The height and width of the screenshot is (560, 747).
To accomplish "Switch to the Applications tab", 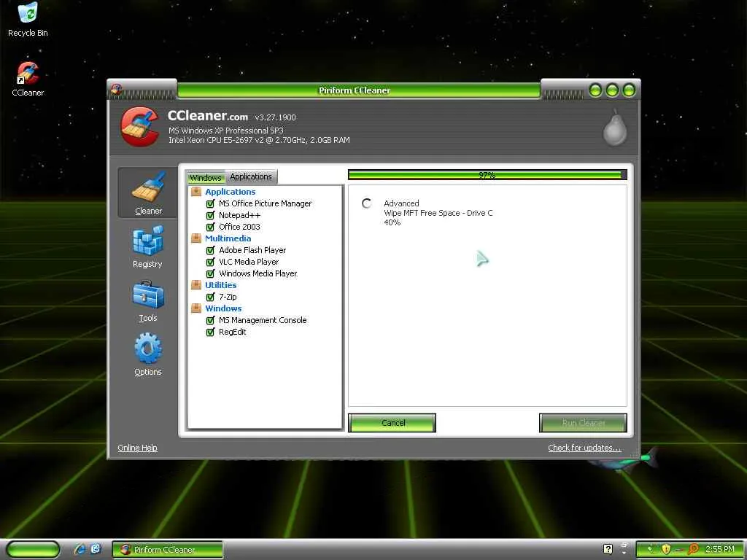I will 251,176.
